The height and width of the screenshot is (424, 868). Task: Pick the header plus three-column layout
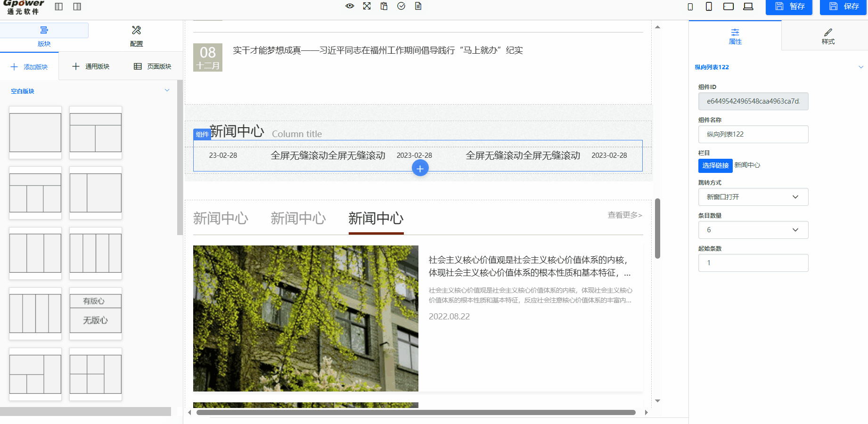(x=35, y=193)
